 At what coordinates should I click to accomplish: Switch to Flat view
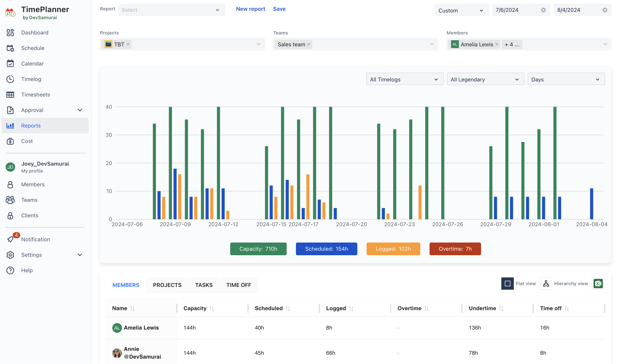[508, 284]
